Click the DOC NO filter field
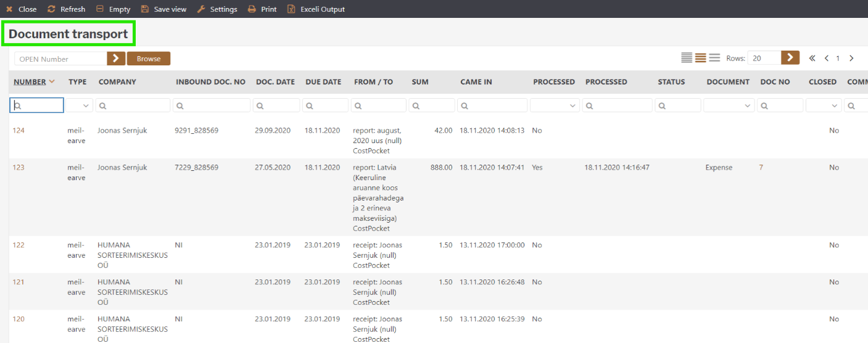The image size is (868, 343). pyautogui.click(x=780, y=105)
